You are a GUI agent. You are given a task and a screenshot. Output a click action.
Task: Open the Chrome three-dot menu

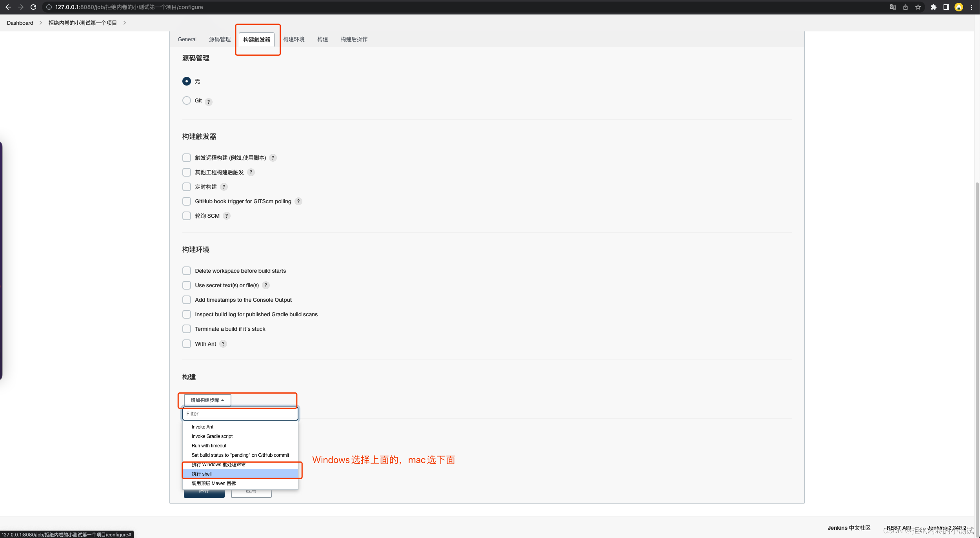coord(972,7)
